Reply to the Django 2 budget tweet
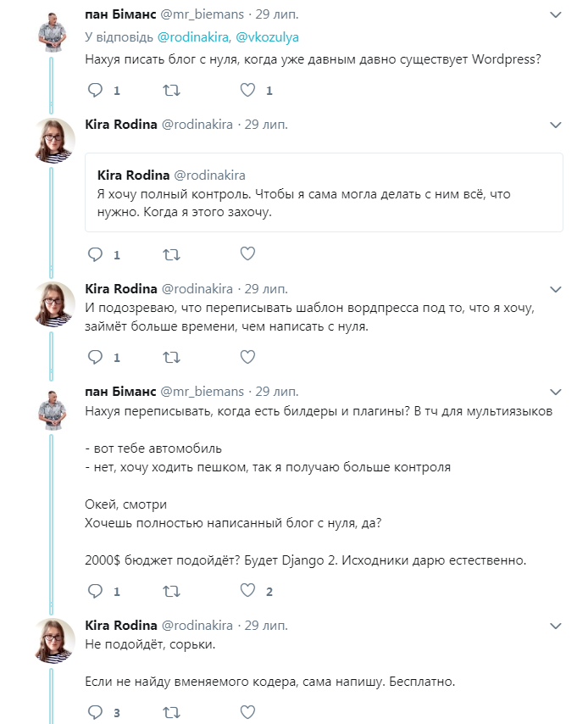Screen dimensions: 588x724 point(96,591)
